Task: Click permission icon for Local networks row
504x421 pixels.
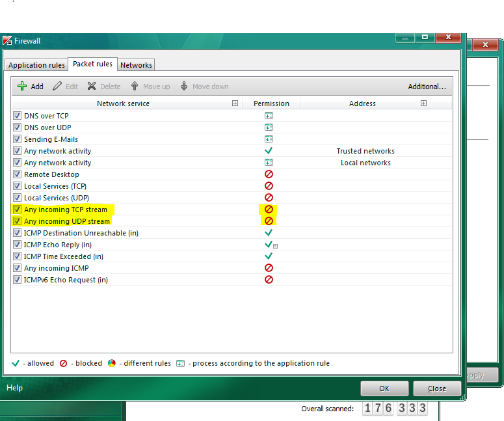Action: pyautogui.click(x=269, y=163)
